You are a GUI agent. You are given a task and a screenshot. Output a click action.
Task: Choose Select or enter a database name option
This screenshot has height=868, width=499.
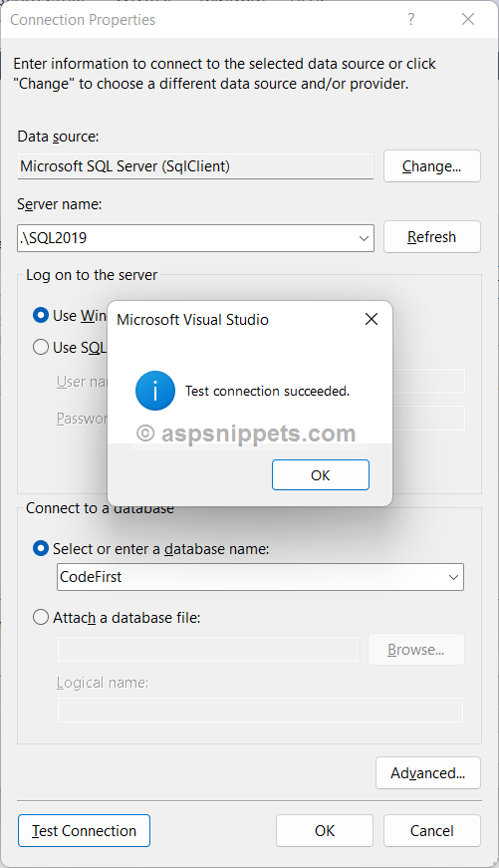pos(41,548)
